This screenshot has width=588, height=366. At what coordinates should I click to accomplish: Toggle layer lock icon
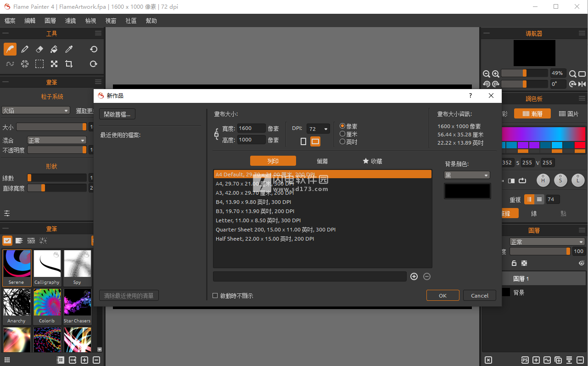tap(514, 263)
